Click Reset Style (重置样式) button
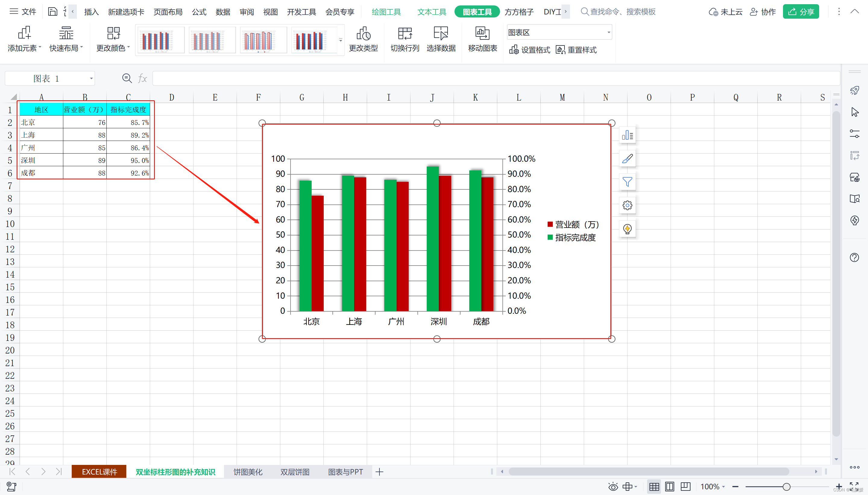Image resolution: width=868 pixels, height=495 pixels. click(x=576, y=50)
